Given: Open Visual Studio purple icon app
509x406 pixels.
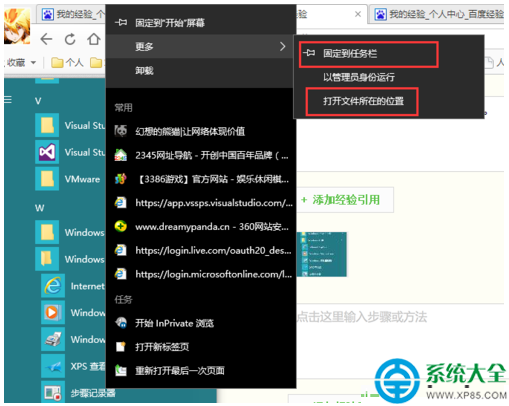Looking at the screenshot, I should 47,152.
